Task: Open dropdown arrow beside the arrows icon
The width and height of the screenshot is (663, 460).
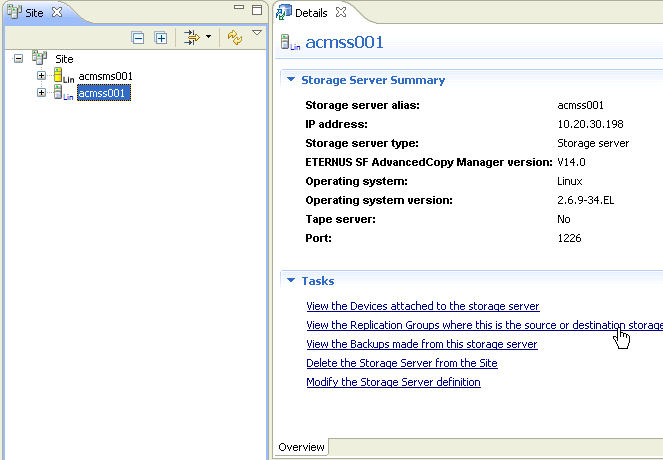Action: point(208,37)
